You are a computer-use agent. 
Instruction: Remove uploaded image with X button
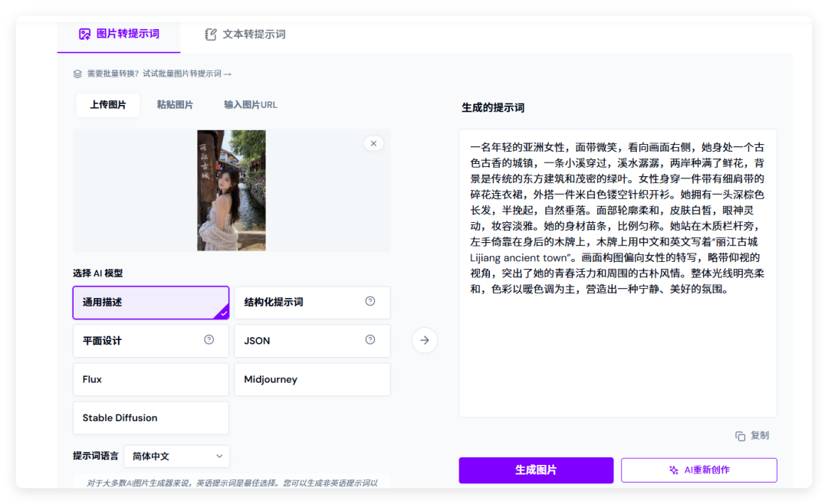[x=373, y=143]
